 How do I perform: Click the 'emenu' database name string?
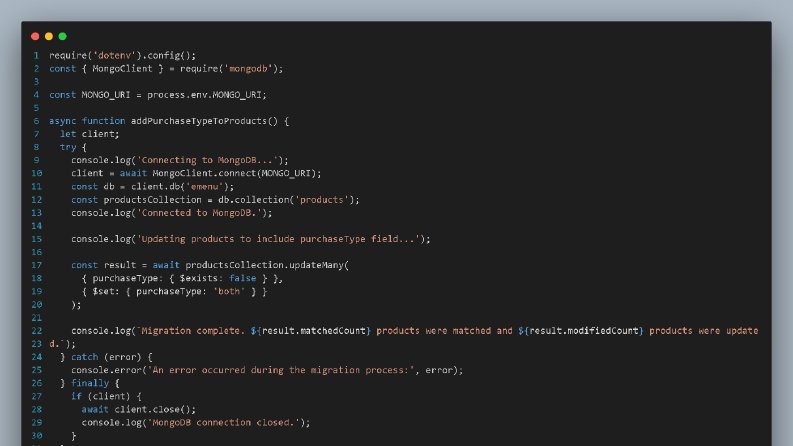coord(204,187)
